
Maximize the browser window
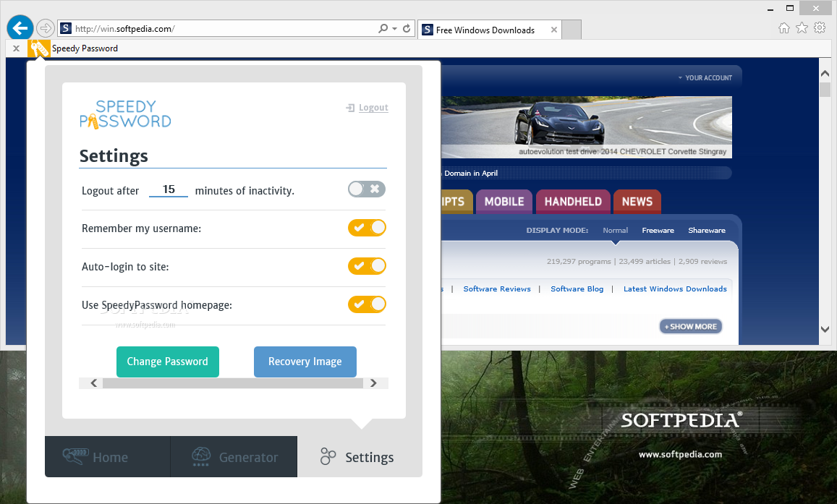pyautogui.click(x=790, y=8)
